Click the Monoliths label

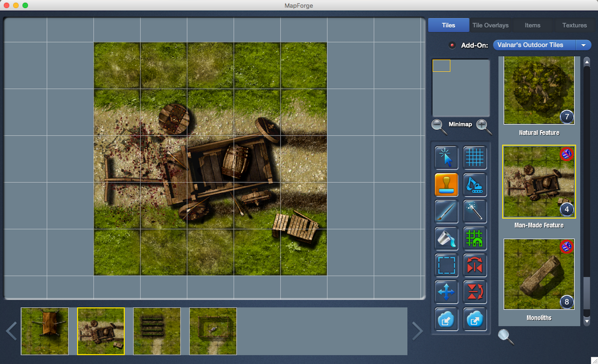tap(539, 318)
